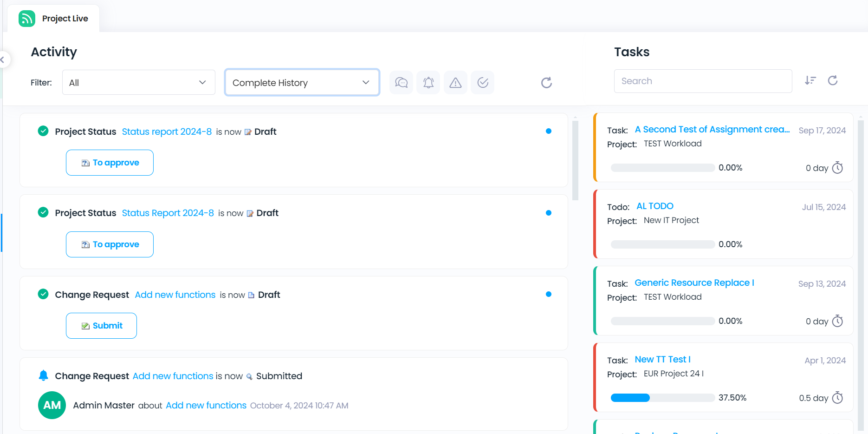Click To approve for Status Report 2024-8 second card
This screenshot has height=434, width=868.
[x=110, y=244]
